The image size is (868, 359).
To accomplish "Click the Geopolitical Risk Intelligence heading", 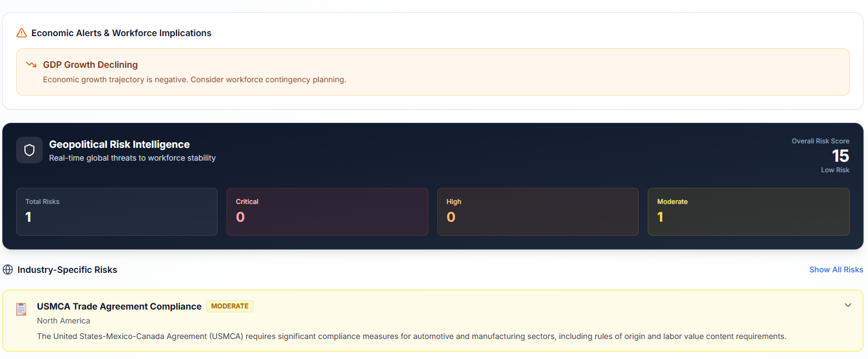I will pyautogui.click(x=119, y=144).
